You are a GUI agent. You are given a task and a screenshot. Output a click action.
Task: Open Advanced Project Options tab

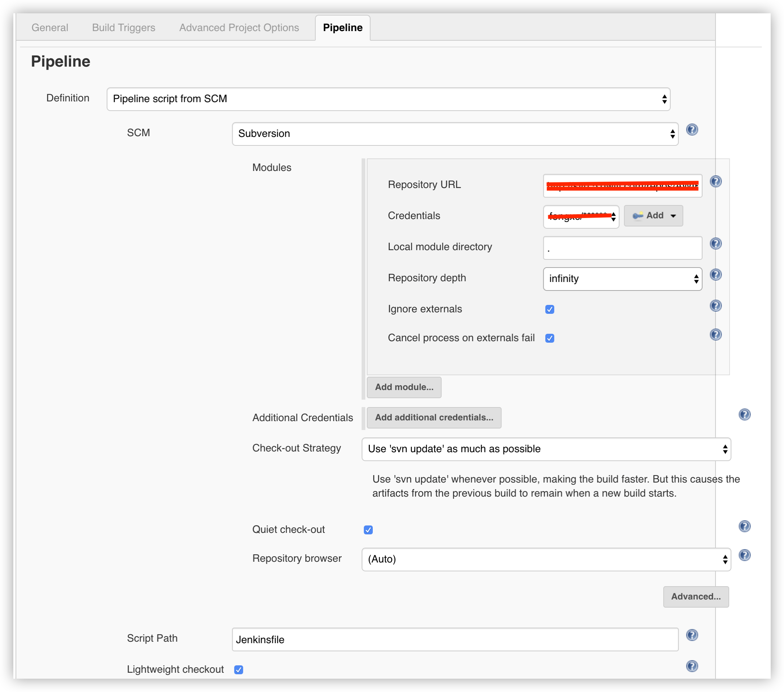point(239,28)
